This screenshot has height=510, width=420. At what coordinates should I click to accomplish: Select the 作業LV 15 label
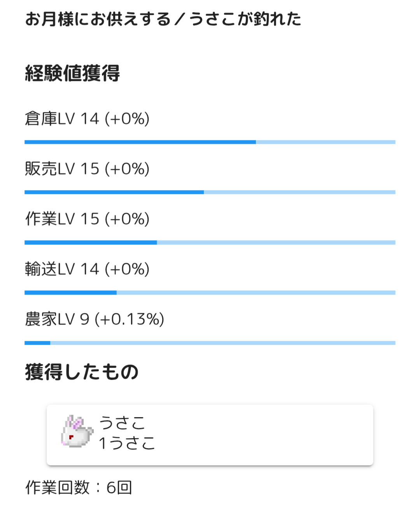click(62, 219)
